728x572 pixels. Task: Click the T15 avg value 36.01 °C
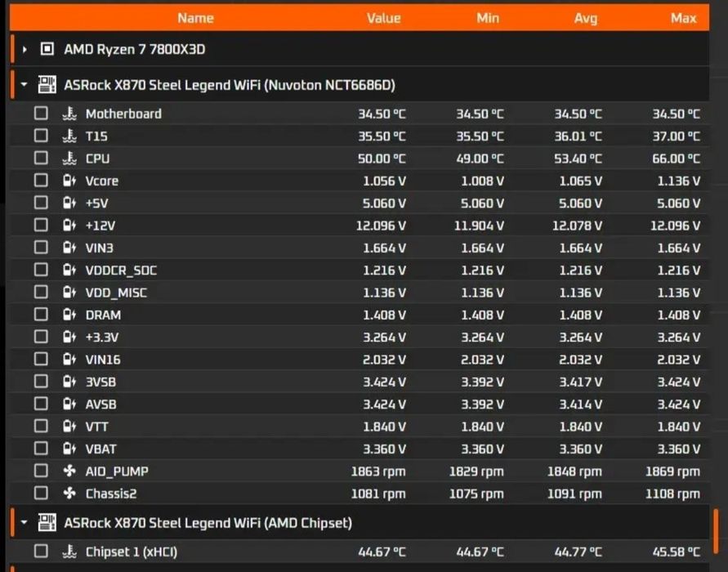[578, 136]
